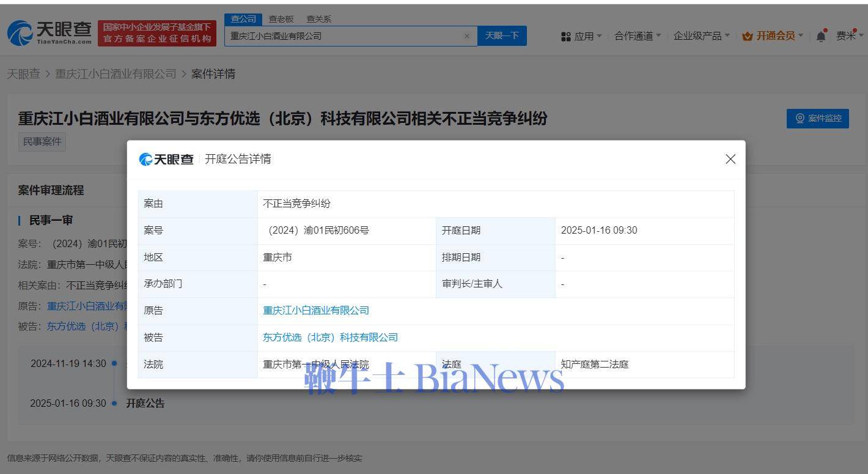This screenshot has height=474, width=868.
Task: Switch to the 查老板 tab
Action: coord(281,19)
